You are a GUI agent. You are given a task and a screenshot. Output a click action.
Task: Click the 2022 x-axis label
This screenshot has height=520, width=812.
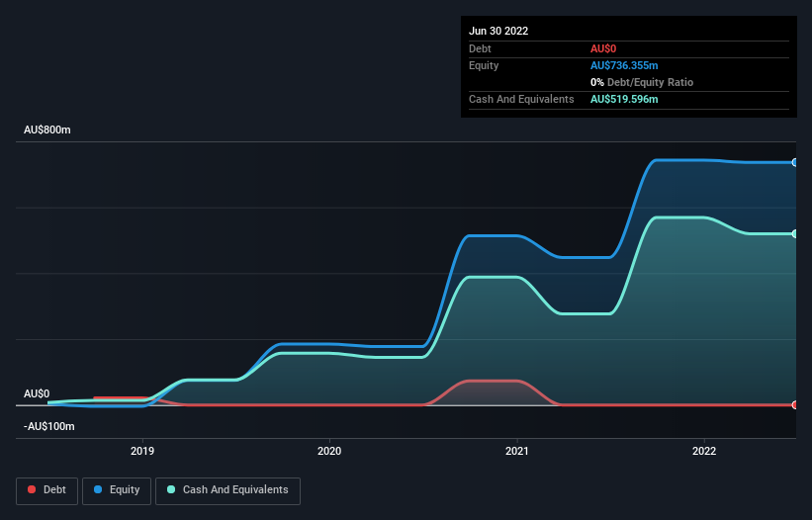(704, 451)
